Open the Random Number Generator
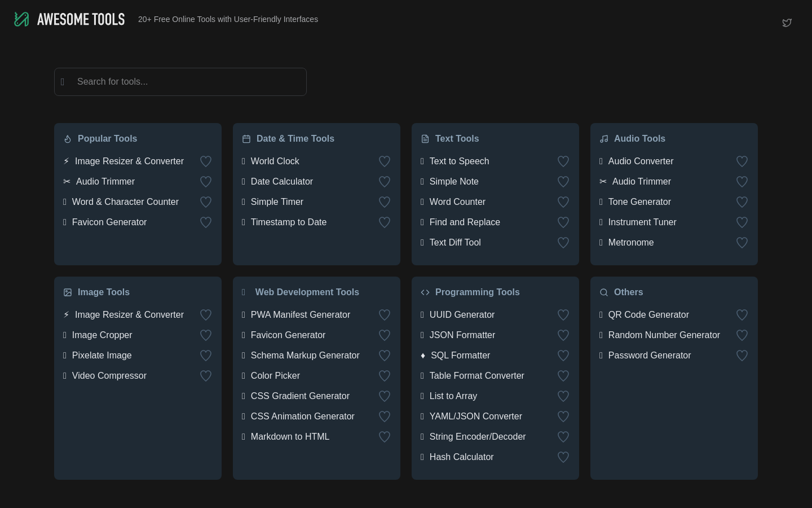The image size is (812, 508). click(664, 335)
